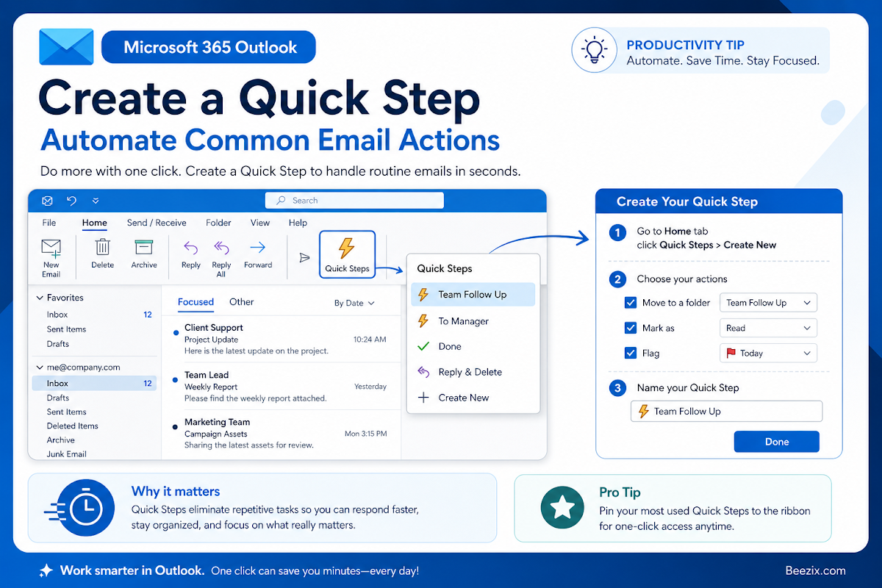The height and width of the screenshot is (588, 882).
Task: Switch to the Home ribbon tab
Action: [x=95, y=223]
